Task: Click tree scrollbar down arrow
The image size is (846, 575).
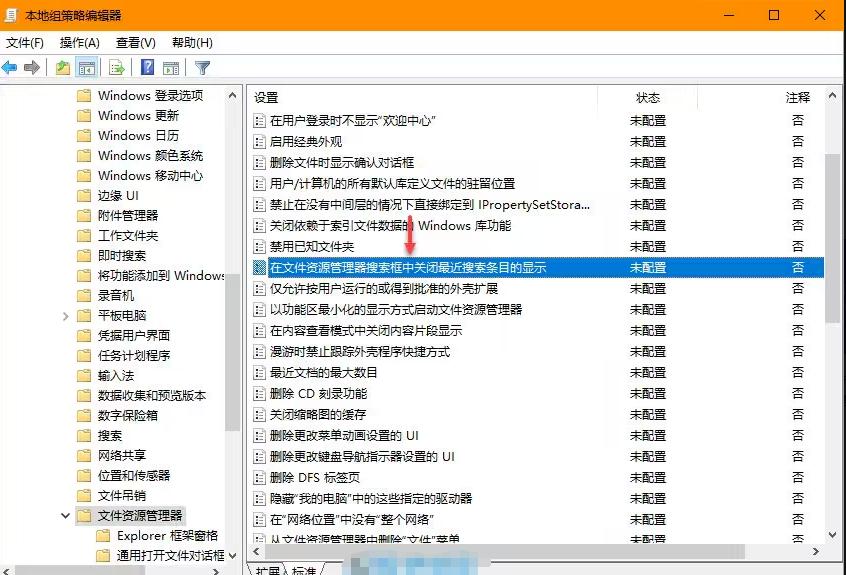Action: [233, 556]
